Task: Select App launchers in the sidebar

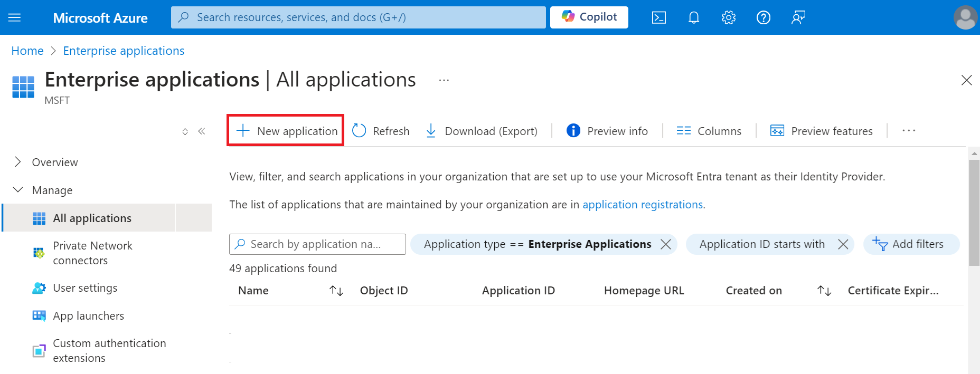Action: (88, 315)
